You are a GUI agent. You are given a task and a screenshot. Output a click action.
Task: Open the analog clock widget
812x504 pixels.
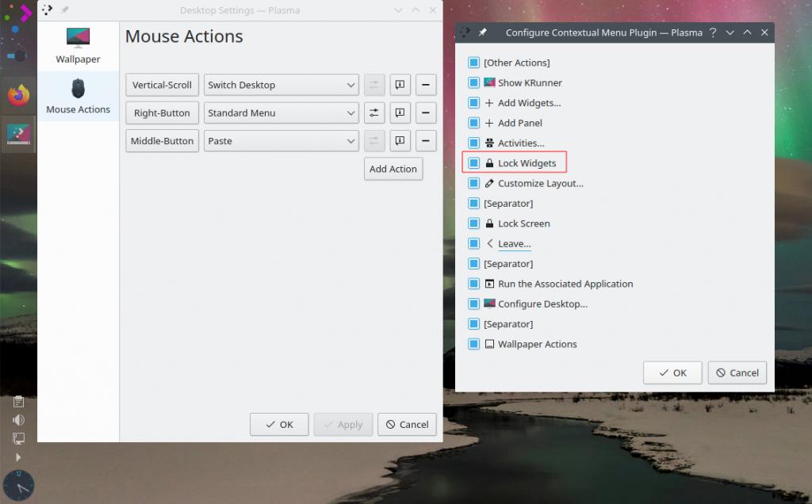[18, 485]
